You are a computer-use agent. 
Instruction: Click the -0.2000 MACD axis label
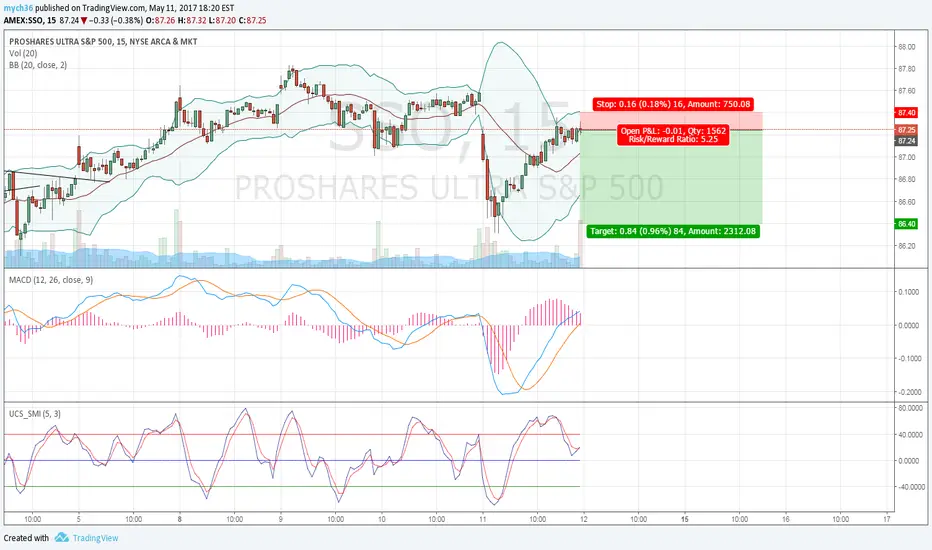pyautogui.click(x=908, y=392)
